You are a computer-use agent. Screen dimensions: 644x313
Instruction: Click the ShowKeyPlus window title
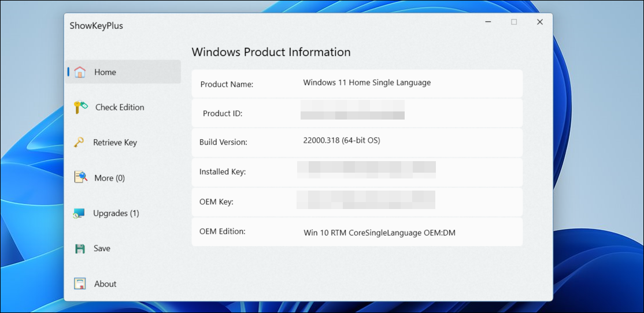tap(96, 25)
